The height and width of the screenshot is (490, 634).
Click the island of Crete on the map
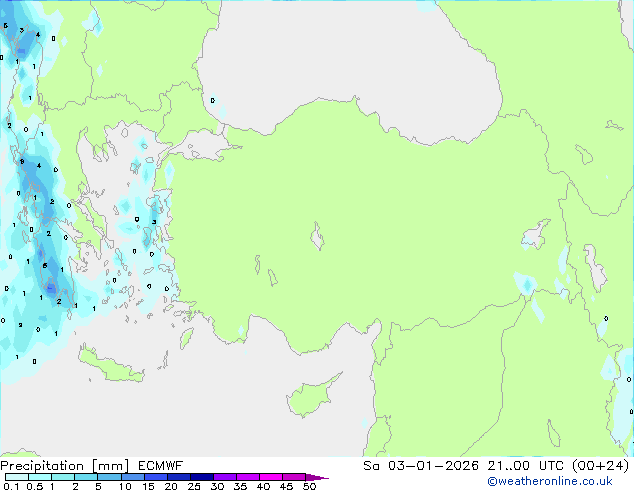pos(110,365)
